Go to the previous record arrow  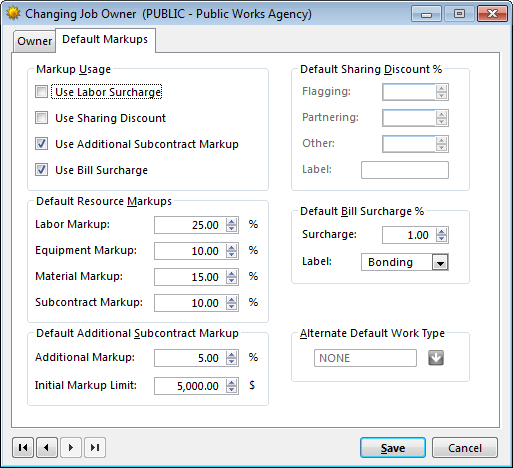47,447
